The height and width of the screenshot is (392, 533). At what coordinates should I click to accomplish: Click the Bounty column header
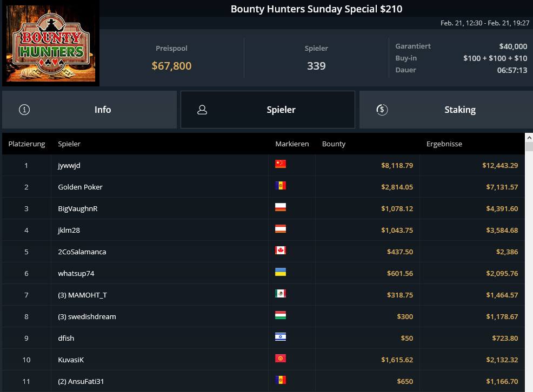click(x=334, y=144)
